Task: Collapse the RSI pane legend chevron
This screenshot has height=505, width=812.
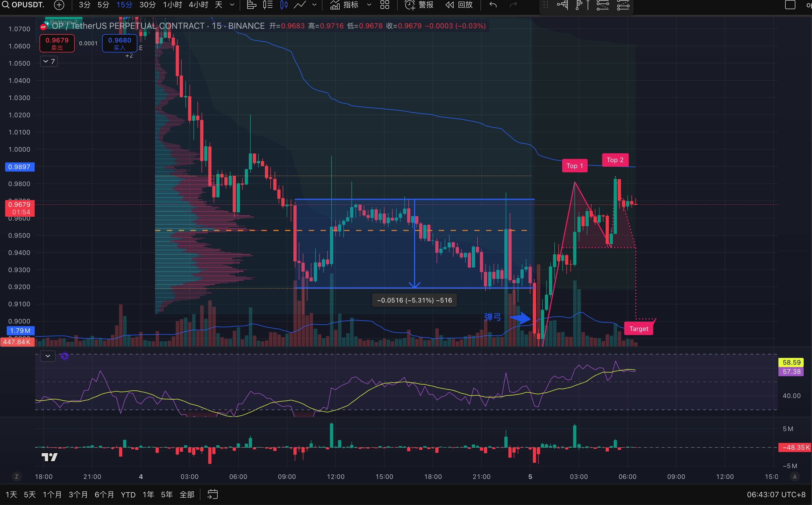Action: (48, 356)
